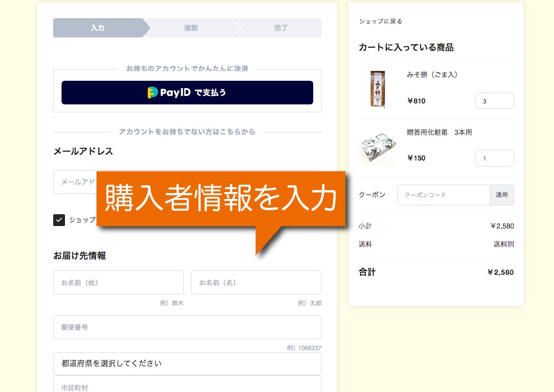Open the 贈答用化粧箱 product thumbnail

[x=378, y=148]
